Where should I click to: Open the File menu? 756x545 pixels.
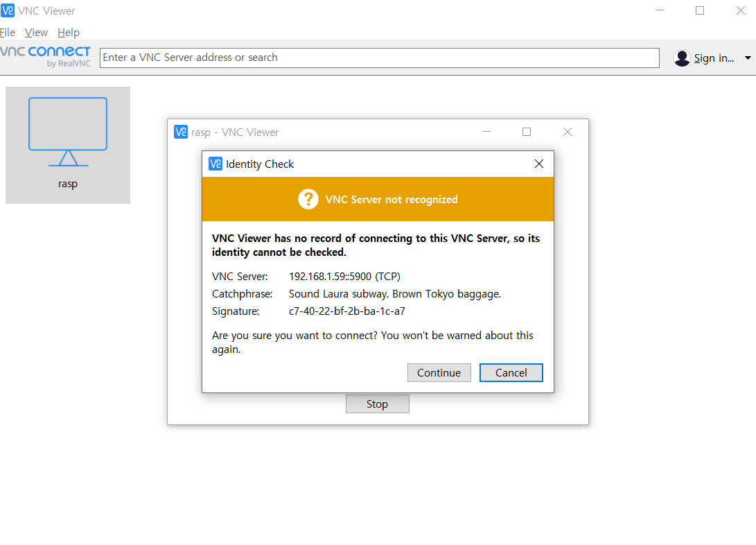pyautogui.click(x=7, y=33)
